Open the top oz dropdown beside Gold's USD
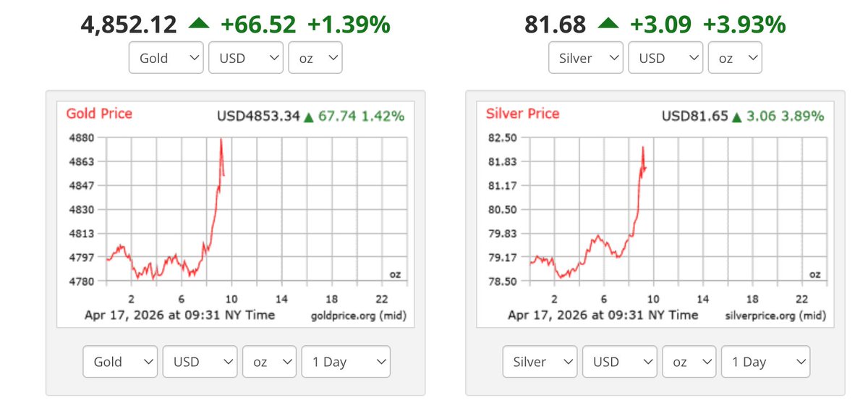The height and width of the screenshot is (419, 868). coord(315,58)
